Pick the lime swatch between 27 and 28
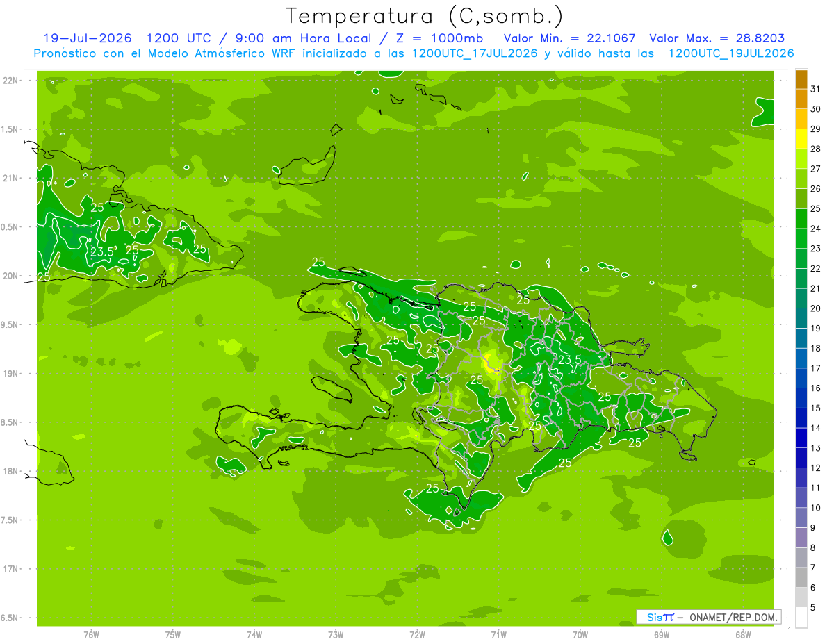This screenshot has width=834, height=644. click(x=801, y=159)
